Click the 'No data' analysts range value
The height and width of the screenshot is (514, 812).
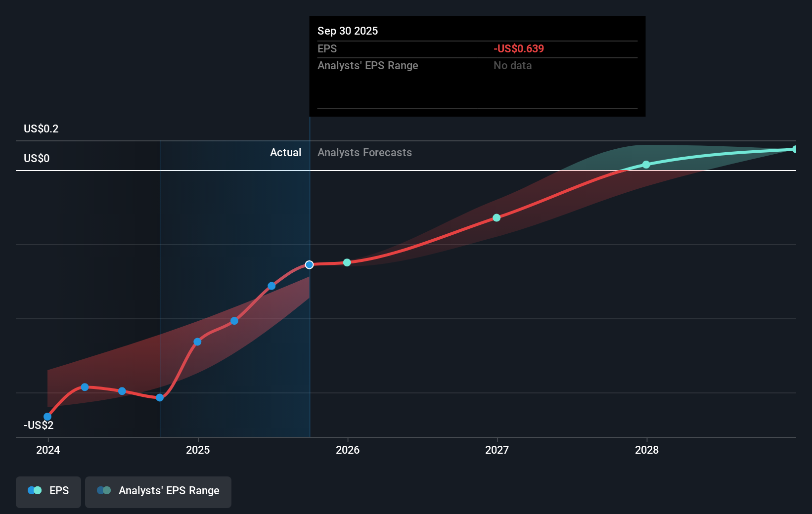pos(513,65)
